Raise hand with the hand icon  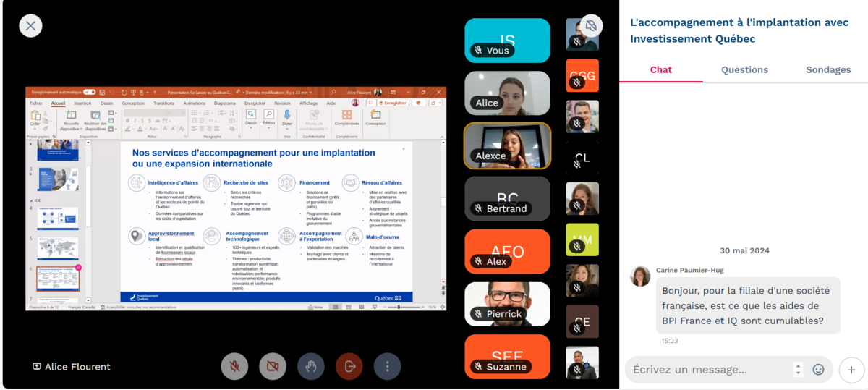coord(311,366)
